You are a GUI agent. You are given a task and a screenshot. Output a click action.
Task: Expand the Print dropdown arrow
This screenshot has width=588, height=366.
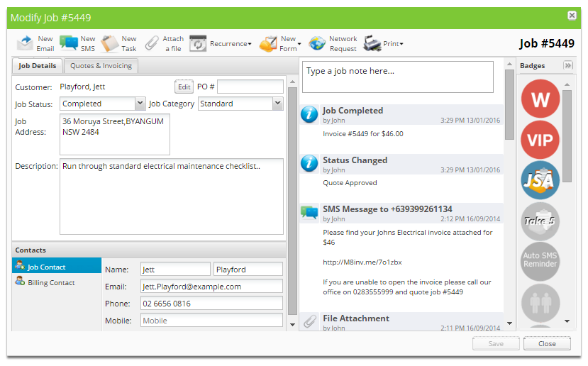(x=401, y=44)
